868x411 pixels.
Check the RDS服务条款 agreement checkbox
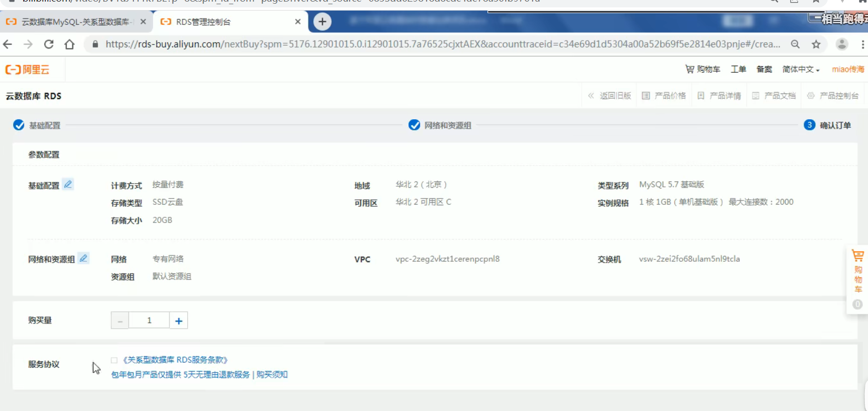coord(114,360)
